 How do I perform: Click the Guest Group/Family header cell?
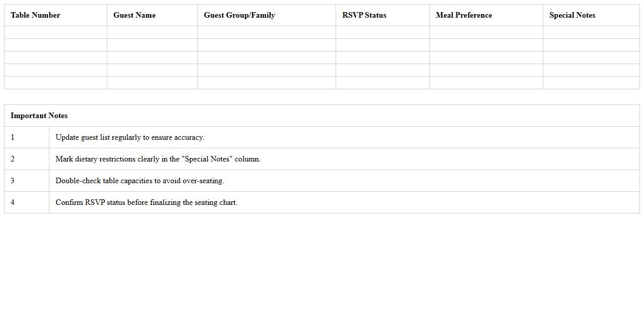coord(239,15)
